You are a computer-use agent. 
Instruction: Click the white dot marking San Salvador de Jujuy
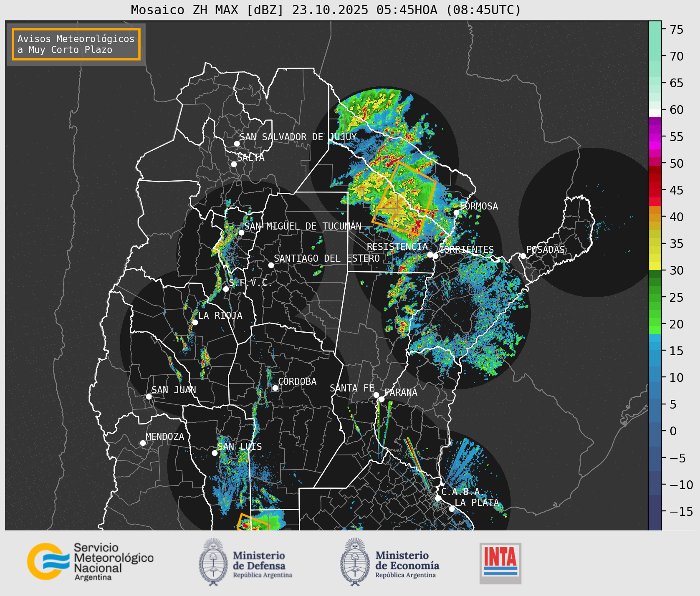point(237,144)
